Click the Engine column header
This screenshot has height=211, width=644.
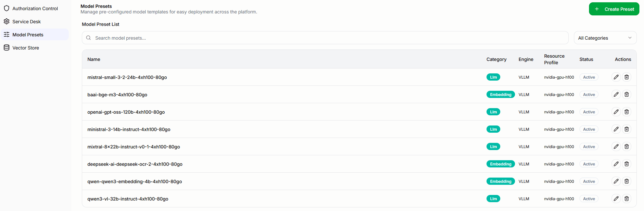point(526,59)
